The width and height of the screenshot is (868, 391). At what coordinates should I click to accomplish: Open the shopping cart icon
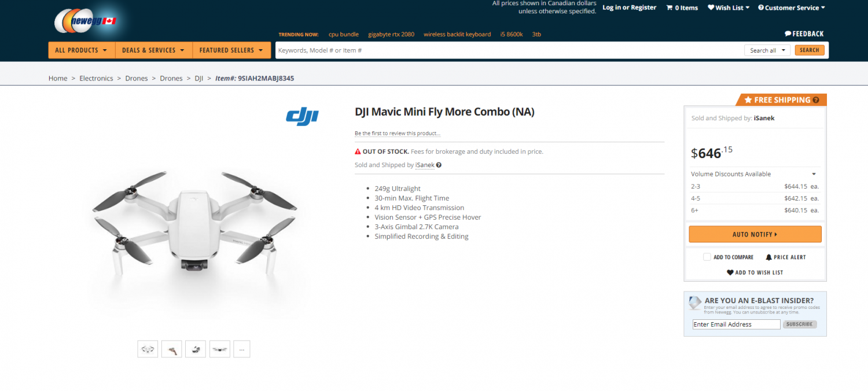tap(670, 8)
